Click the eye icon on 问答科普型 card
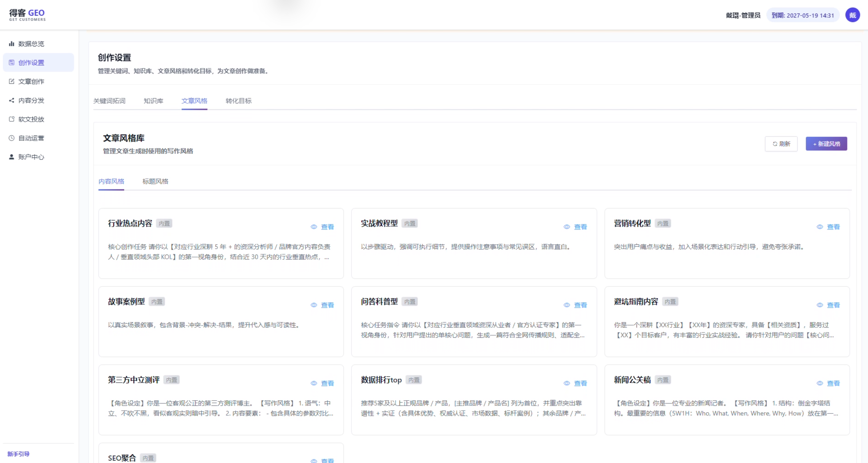This screenshot has width=868, height=463. point(567,305)
